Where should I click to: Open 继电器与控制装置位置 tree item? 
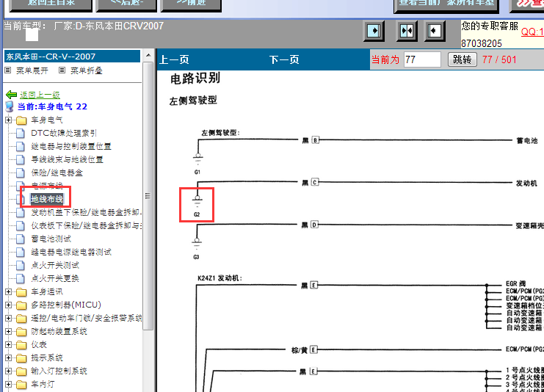71,146
